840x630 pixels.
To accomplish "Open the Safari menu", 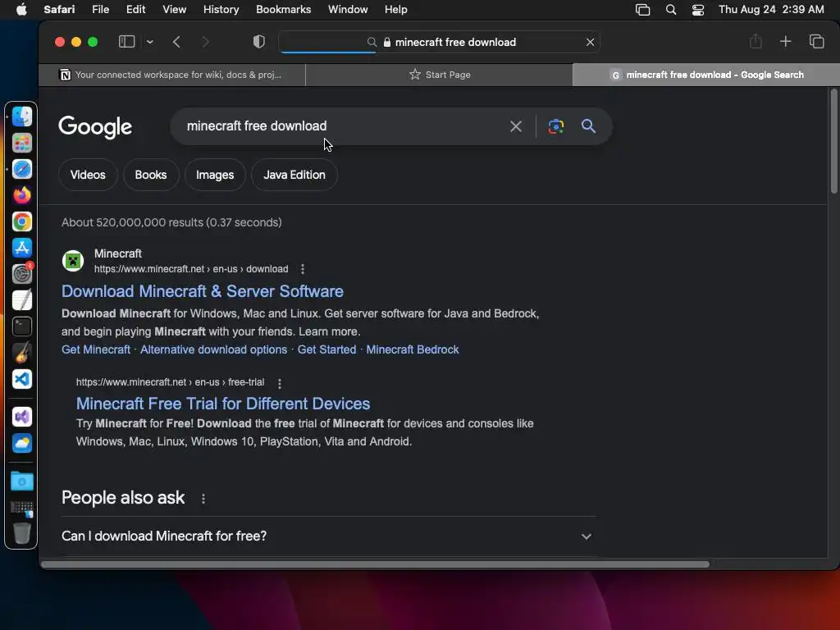I will click(x=59, y=10).
